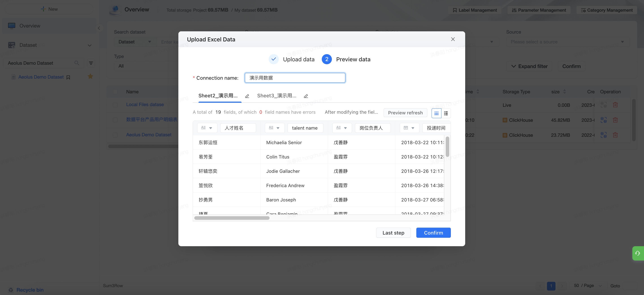Click the Overview logo in the header

pos(115,10)
